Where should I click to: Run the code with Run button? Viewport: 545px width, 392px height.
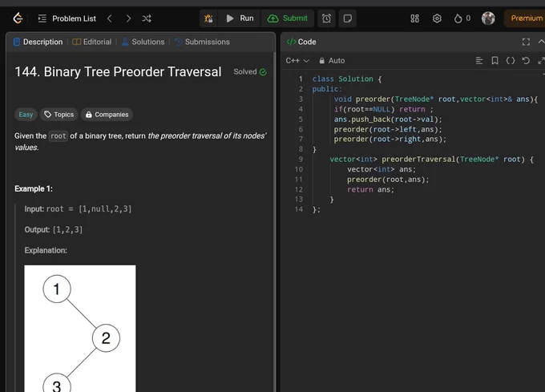(x=240, y=18)
